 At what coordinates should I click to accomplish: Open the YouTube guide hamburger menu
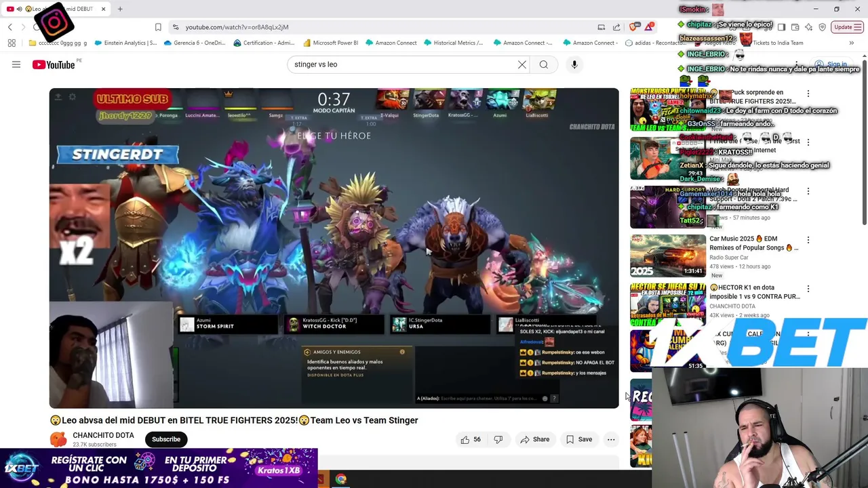(x=16, y=64)
